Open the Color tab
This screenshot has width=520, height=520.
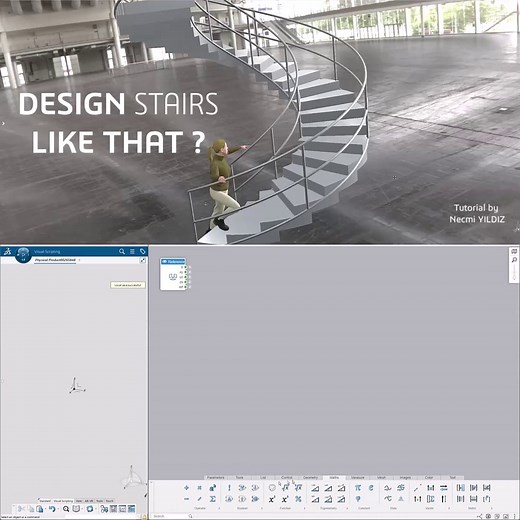pyautogui.click(x=429, y=478)
